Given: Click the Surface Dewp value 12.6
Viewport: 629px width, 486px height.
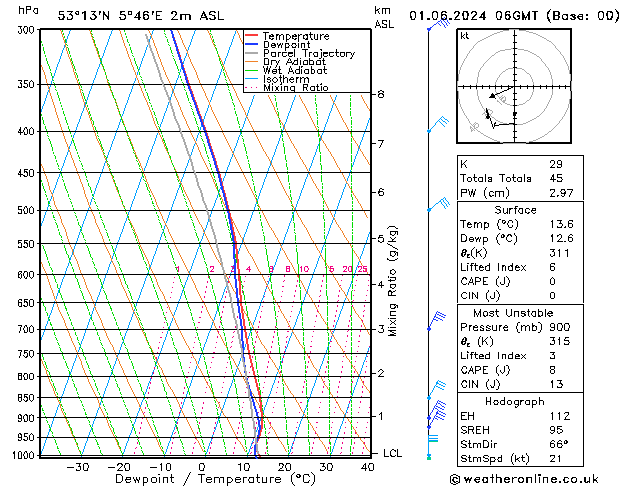Looking at the screenshot, I should click(561, 238).
